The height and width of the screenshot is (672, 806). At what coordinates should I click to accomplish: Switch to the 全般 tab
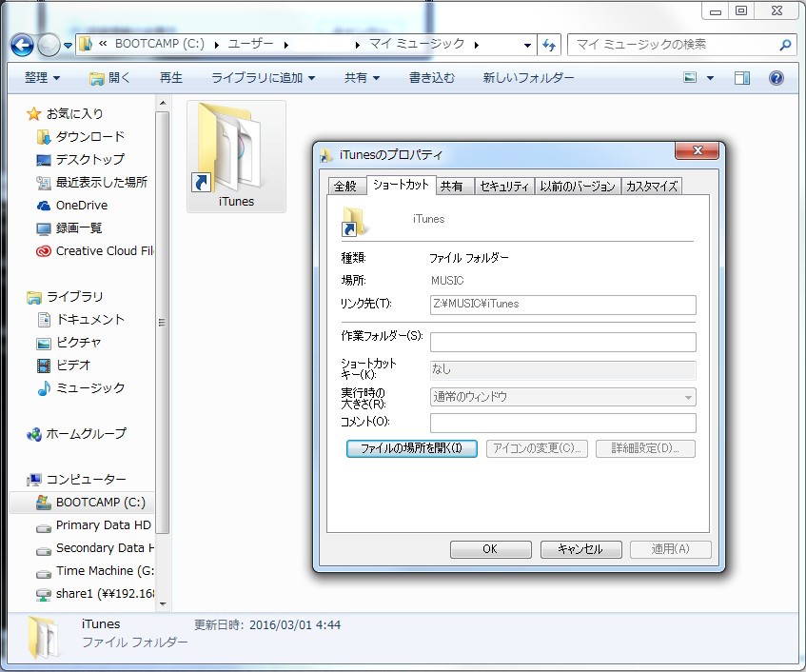tap(346, 187)
